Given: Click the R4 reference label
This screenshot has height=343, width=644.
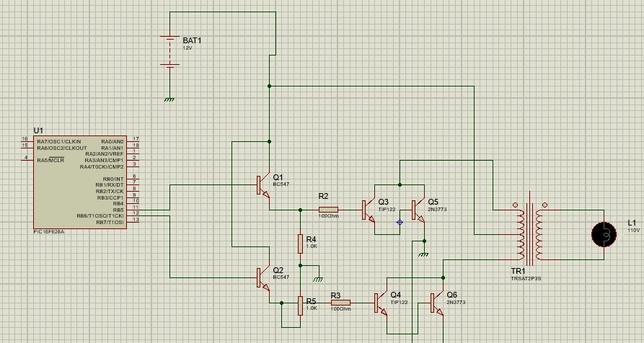Looking at the screenshot, I should click(x=311, y=239).
